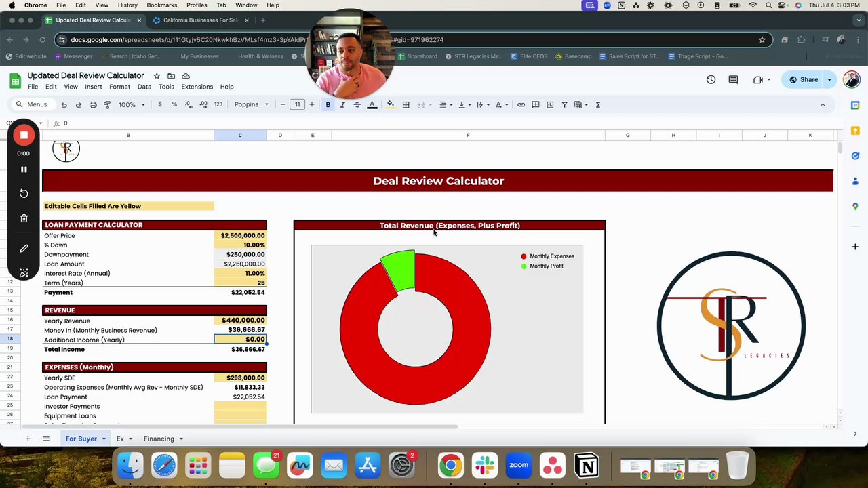Image resolution: width=868 pixels, height=488 pixels.
Task: Open fill color picker
Action: [390, 104]
